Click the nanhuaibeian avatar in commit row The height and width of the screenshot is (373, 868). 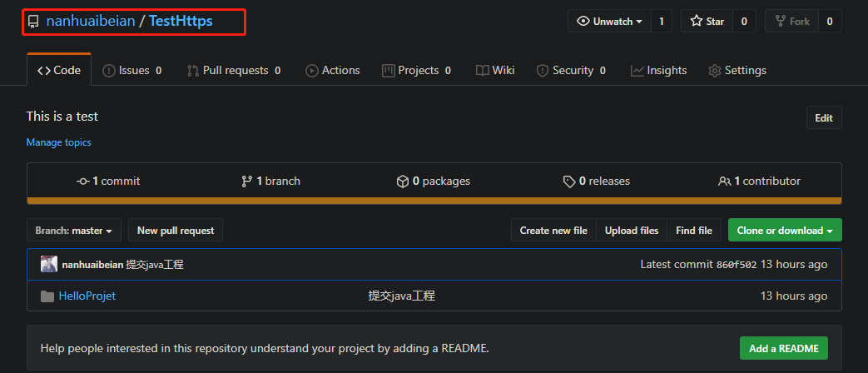(49, 264)
